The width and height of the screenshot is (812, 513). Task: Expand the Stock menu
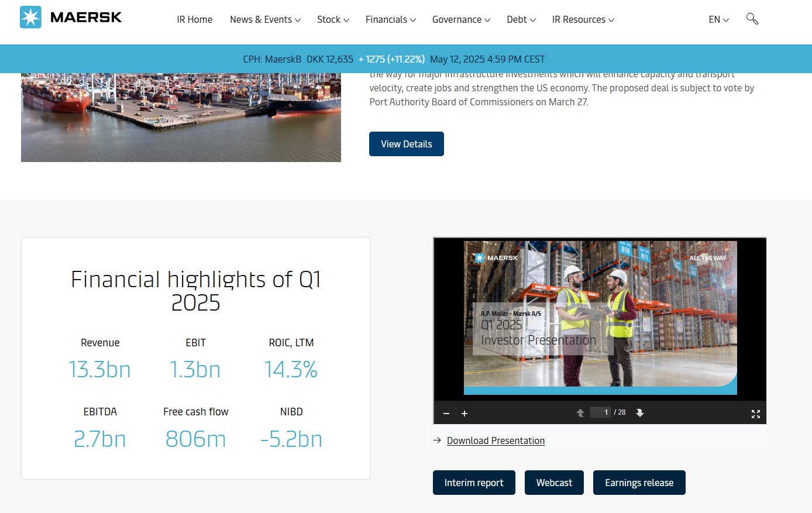click(333, 19)
